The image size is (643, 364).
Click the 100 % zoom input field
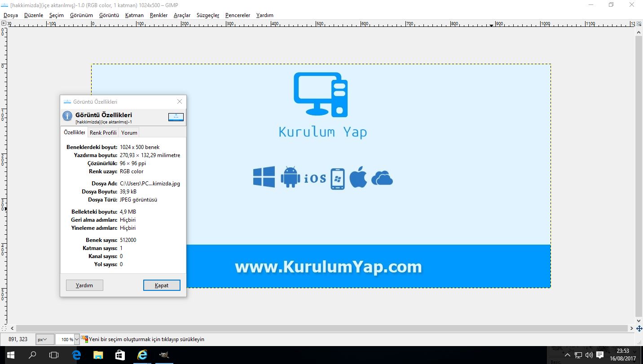(x=65, y=339)
